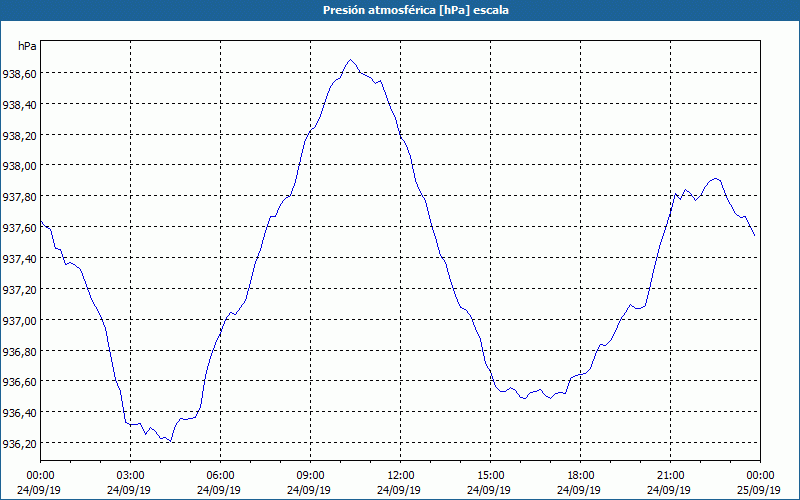Screen dimensions: 800x500
Task: Select the 937,20 y-axis value
Action: [x=19, y=290]
